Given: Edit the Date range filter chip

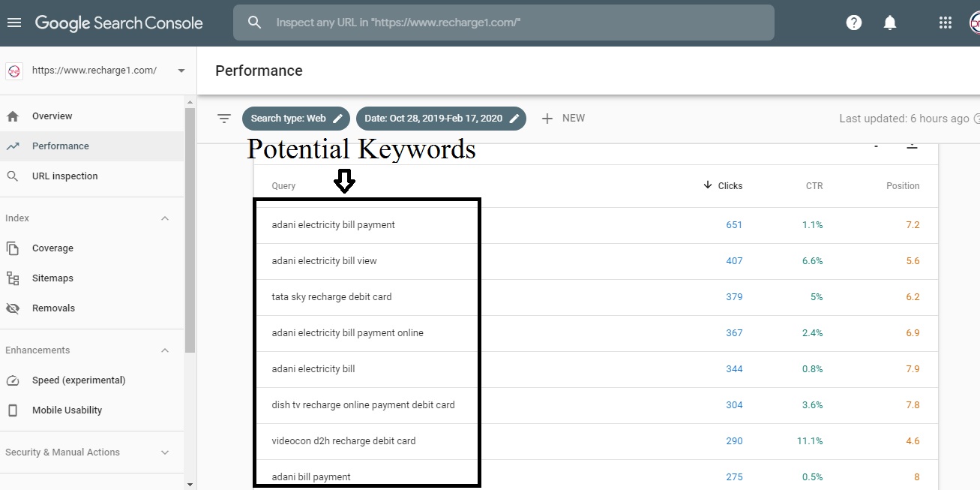Looking at the screenshot, I should (441, 119).
